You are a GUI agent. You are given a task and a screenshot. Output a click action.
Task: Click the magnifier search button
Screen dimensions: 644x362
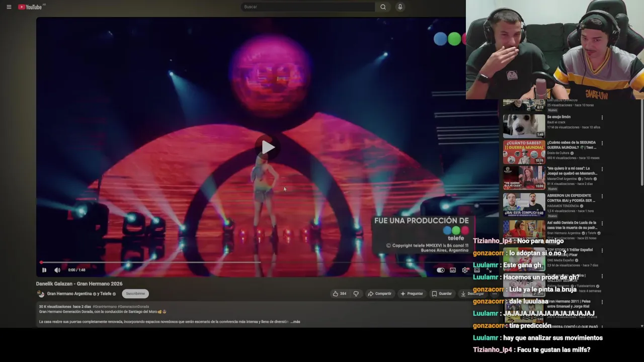point(383,7)
